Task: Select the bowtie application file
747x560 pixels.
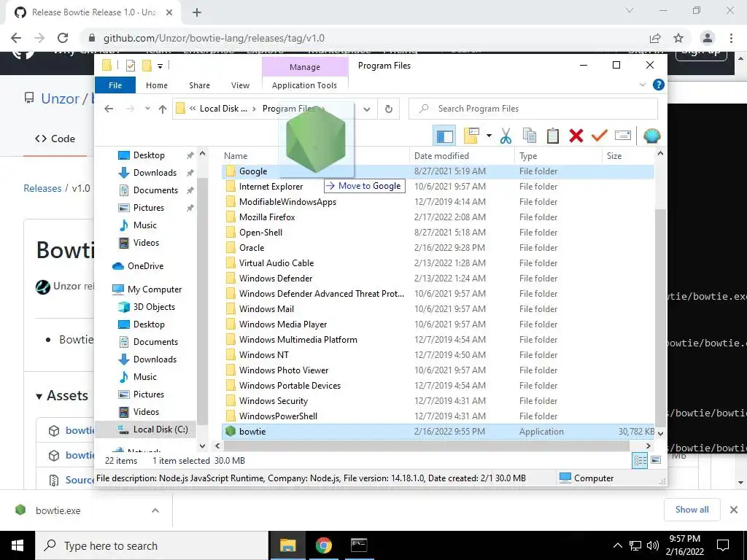Action: click(438, 432)
